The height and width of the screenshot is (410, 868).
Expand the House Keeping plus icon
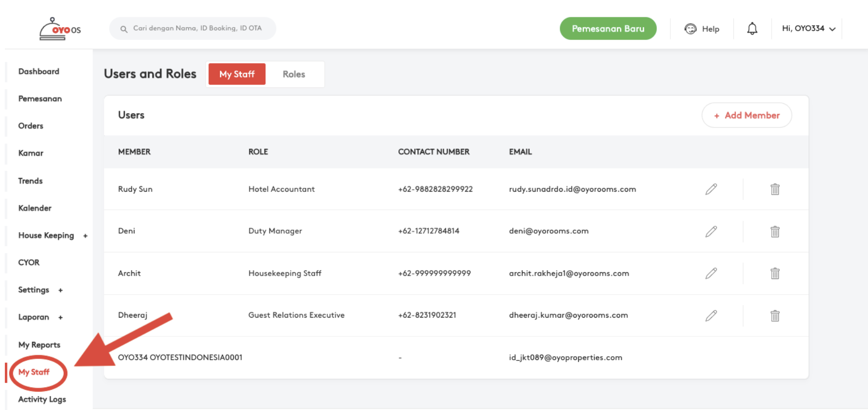click(86, 236)
